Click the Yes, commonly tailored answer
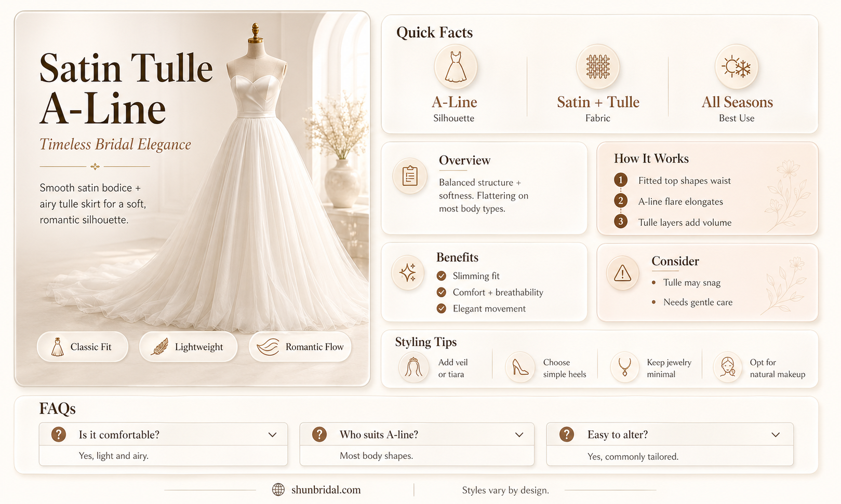The height and width of the screenshot is (504, 841). (633, 457)
